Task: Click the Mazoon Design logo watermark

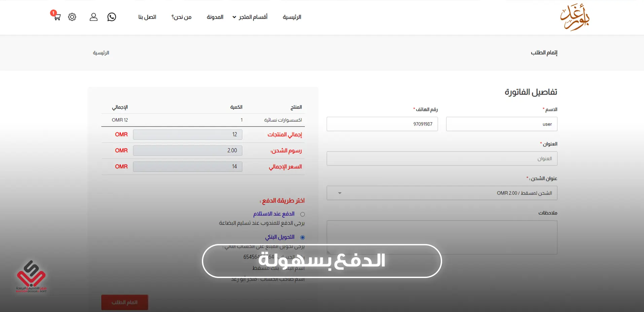Action: [31, 276]
